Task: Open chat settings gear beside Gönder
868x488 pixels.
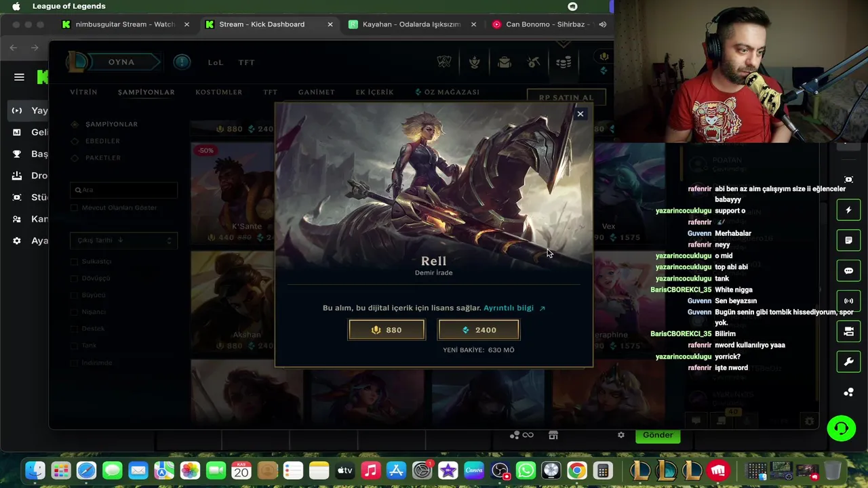Action: point(620,435)
